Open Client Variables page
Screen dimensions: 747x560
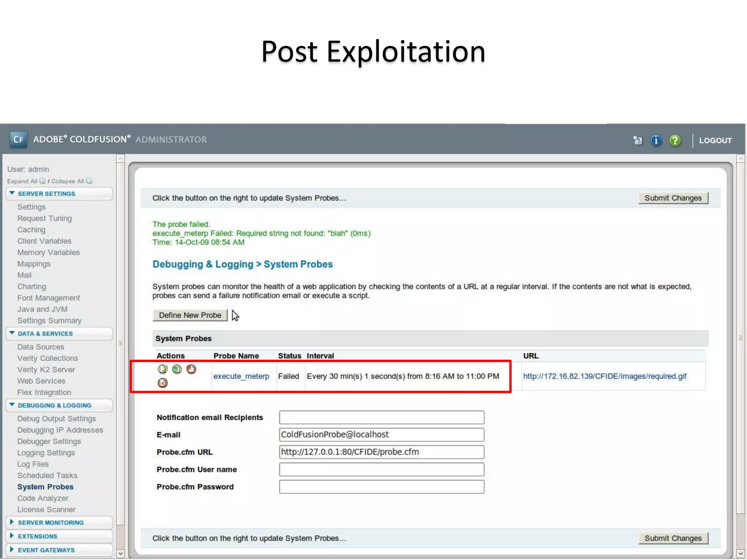pos(44,241)
